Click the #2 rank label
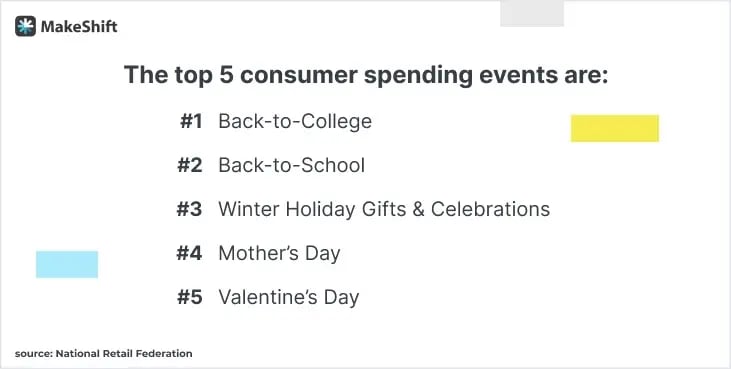 pos(190,165)
